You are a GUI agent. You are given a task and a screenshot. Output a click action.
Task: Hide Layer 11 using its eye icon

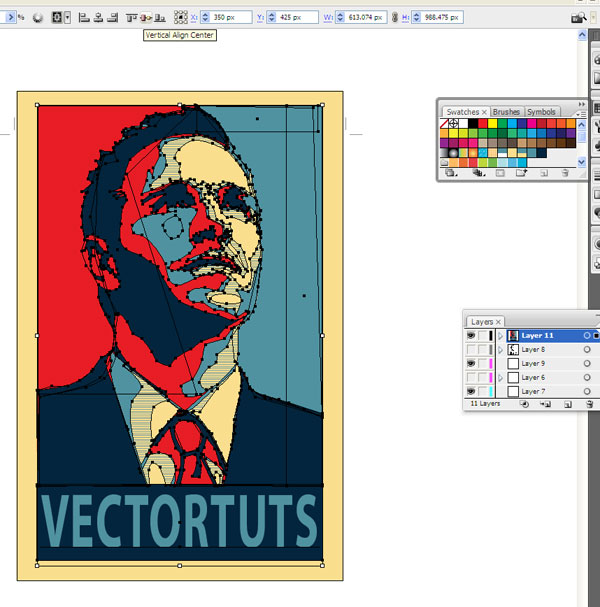[471, 336]
